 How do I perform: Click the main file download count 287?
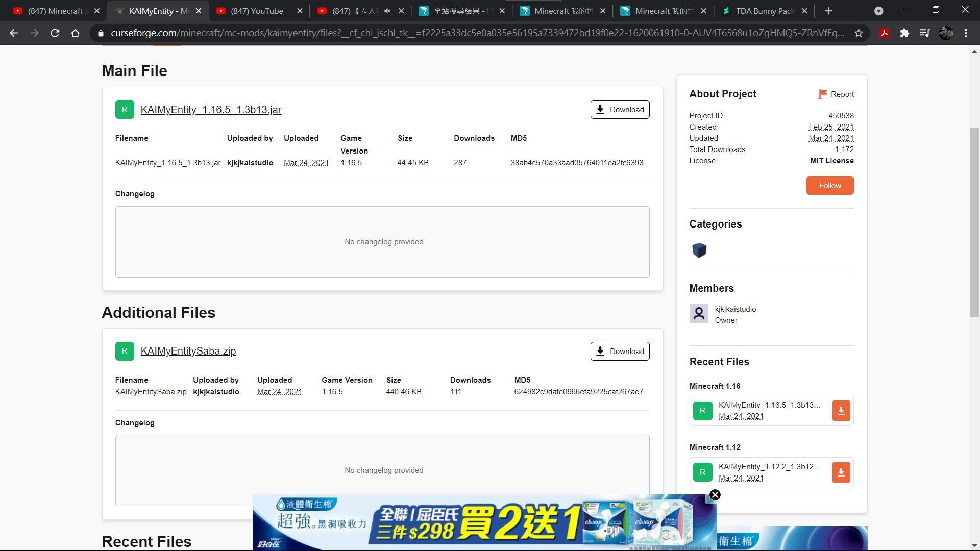pyautogui.click(x=460, y=163)
